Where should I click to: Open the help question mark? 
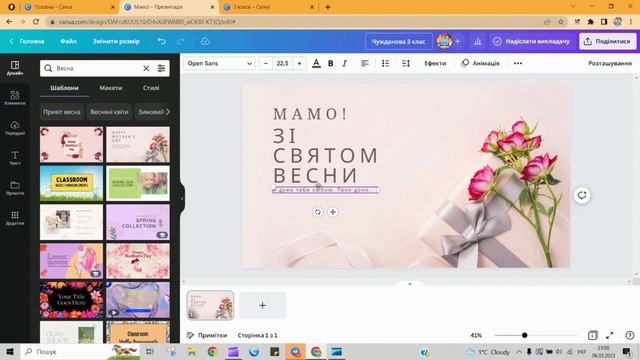(630, 335)
